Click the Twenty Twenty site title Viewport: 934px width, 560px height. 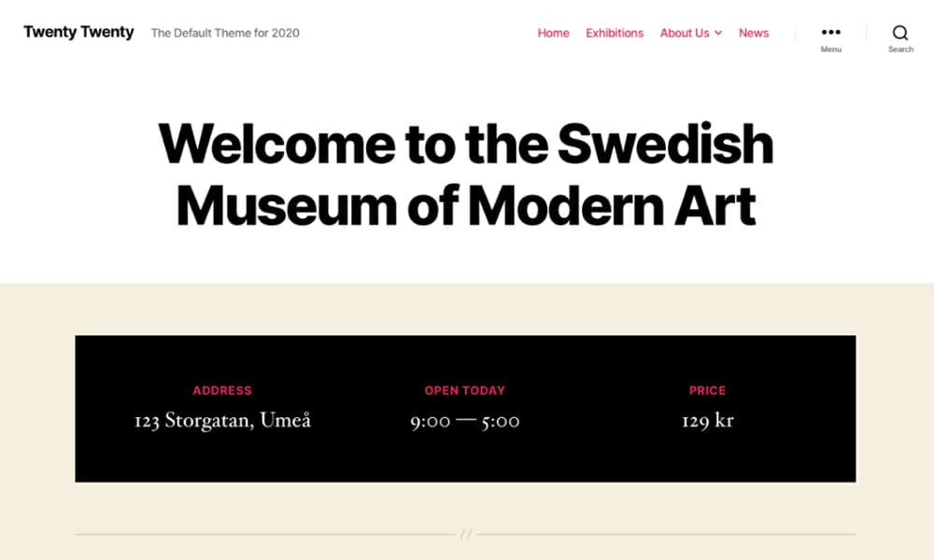click(78, 32)
